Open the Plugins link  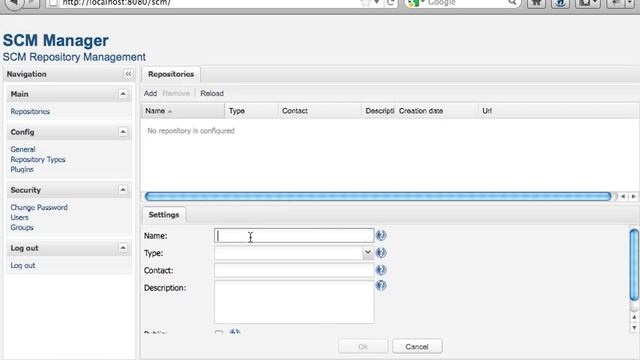pos(22,169)
